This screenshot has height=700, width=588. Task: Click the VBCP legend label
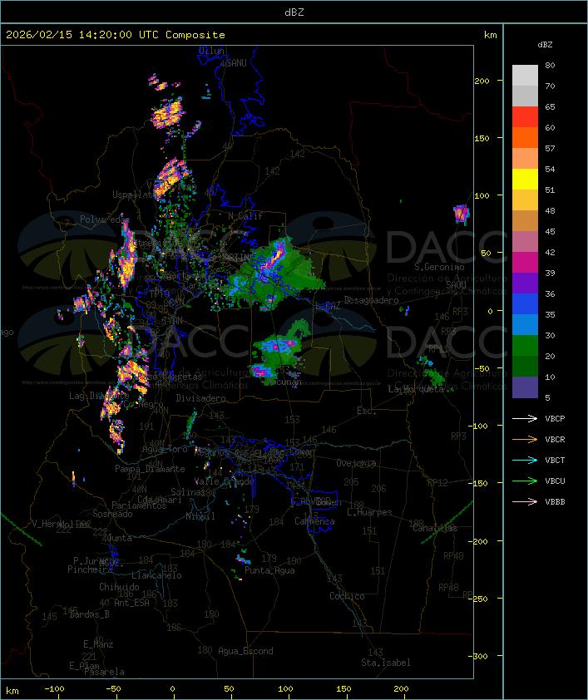pos(555,419)
